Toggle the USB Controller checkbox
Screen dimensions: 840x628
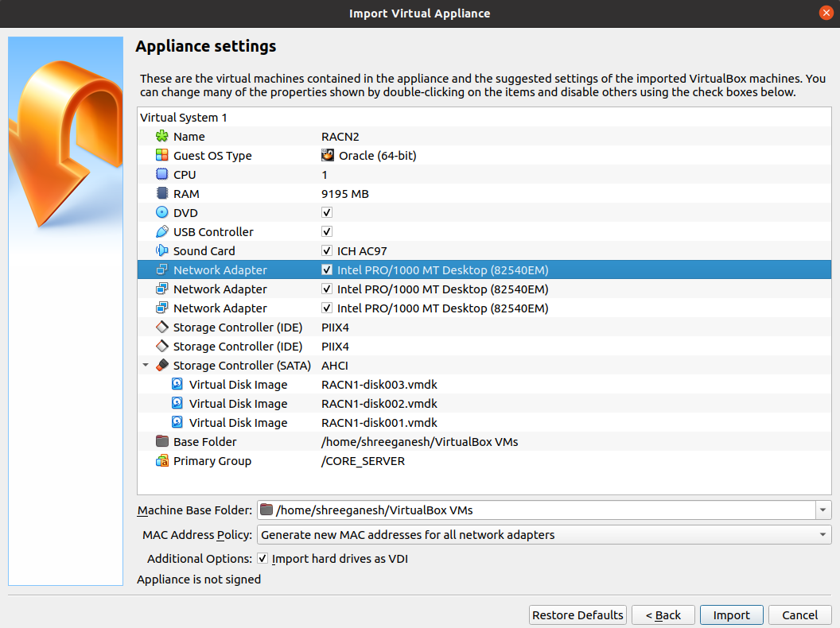[327, 232]
